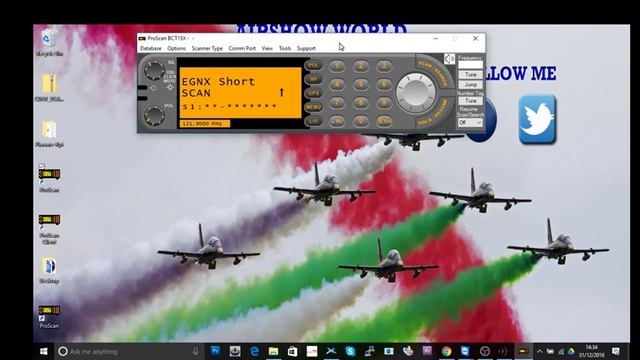
Task: Click the large scroll control dial
Action: click(416, 93)
